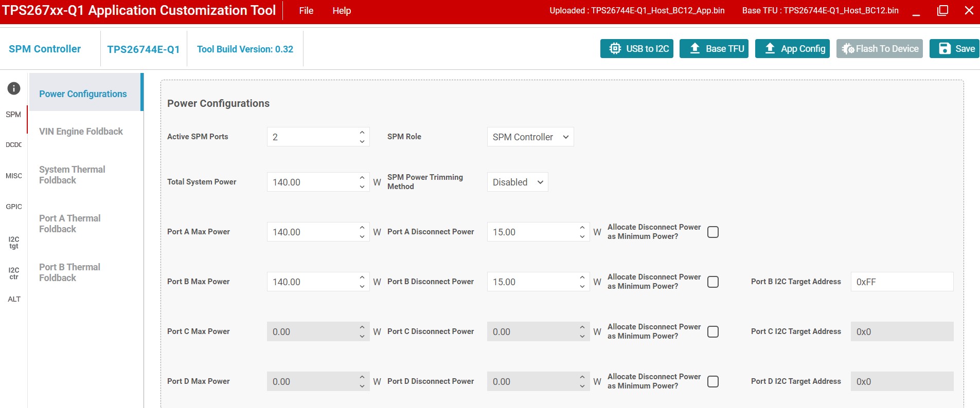Screen dimensions: 980x408
Task: Decrement Total System Power value
Action: pos(362,187)
